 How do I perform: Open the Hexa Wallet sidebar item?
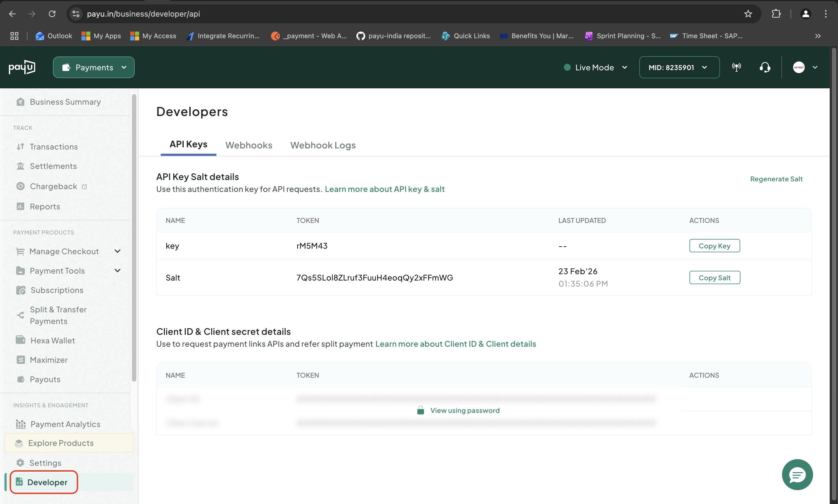pos(52,340)
